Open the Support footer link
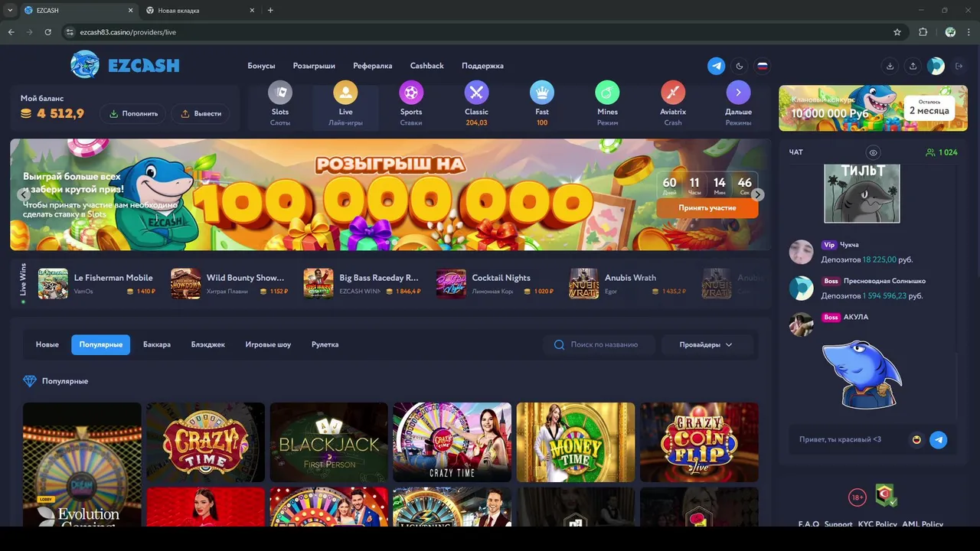The width and height of the screenshot is (980, 551). [838, 524]
